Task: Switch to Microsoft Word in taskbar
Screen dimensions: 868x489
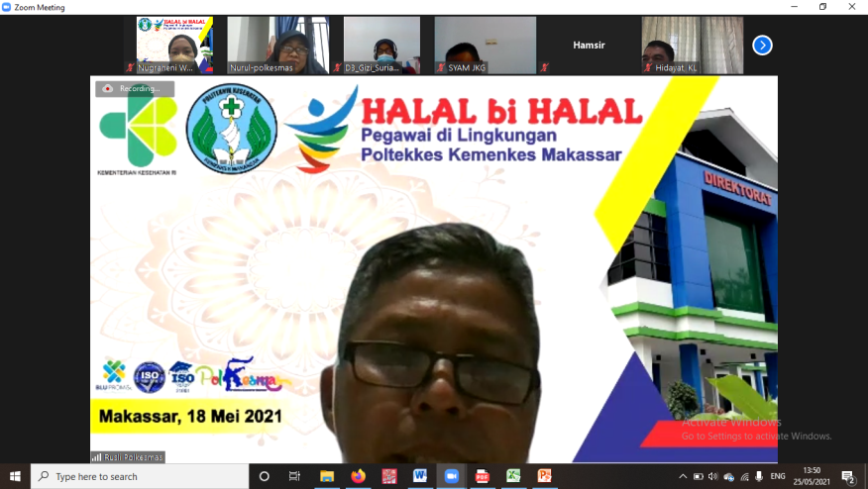Action: pyautogui.click(x=420, y=476)
